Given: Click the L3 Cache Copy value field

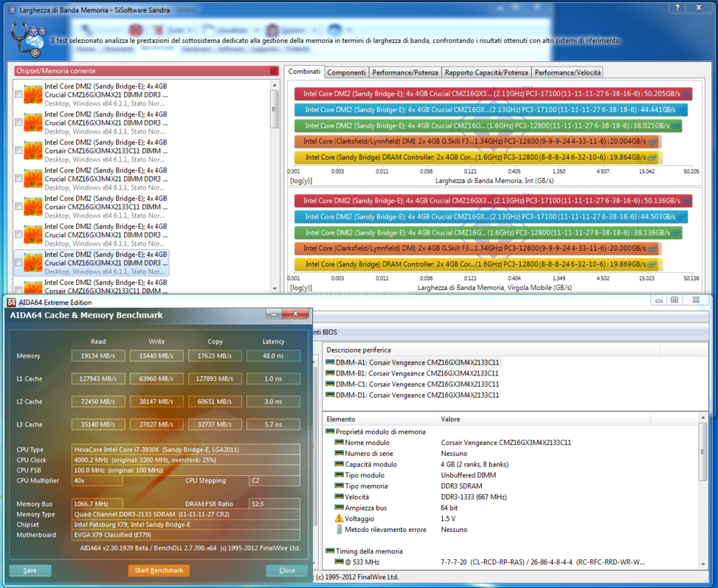Looking at the screenshot, I should pyautogui.click(x=215, y=424).
